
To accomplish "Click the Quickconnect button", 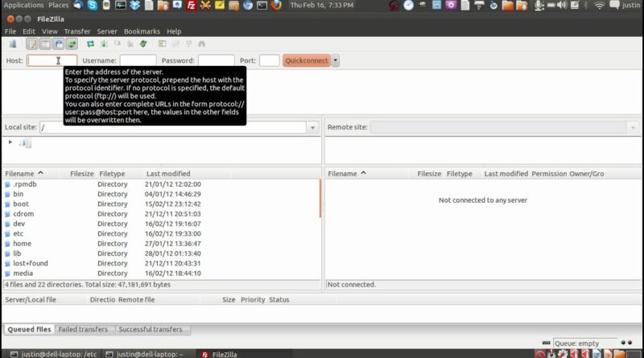I will 307,60.
